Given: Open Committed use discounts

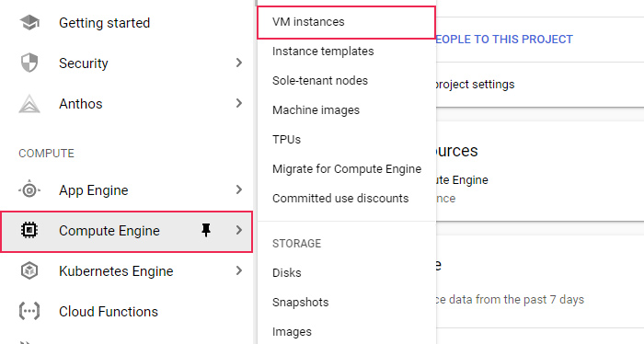Looking at the screenshot, I should tap(340, 199).
